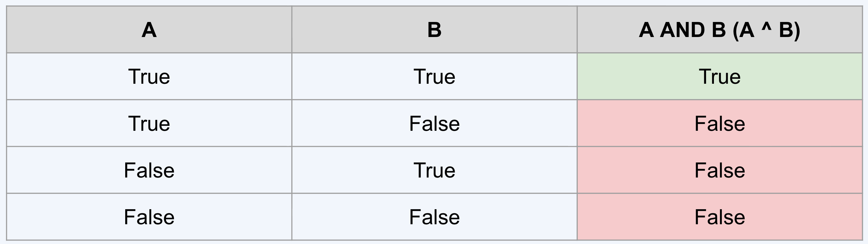Screen dimensions: 868x244
Task: Click the bottom-left False cell text
Action: (149, 217)
